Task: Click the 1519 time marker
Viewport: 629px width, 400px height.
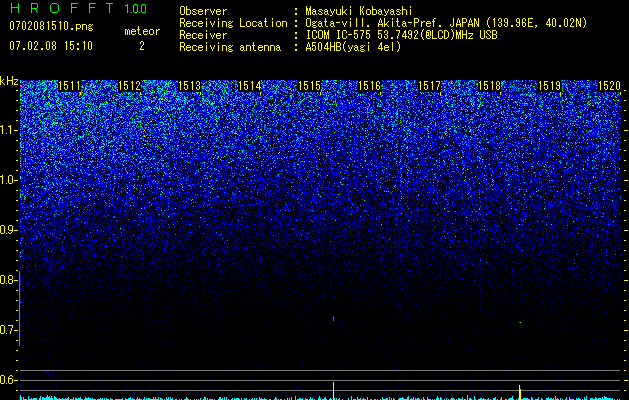Action: coord(549,86)
